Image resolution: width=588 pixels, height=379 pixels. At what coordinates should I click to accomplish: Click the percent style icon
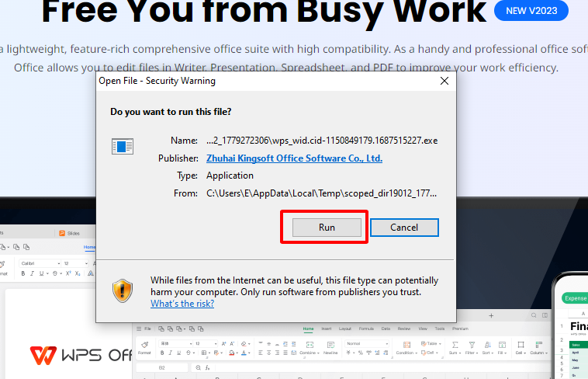click(x=360, y=353)
